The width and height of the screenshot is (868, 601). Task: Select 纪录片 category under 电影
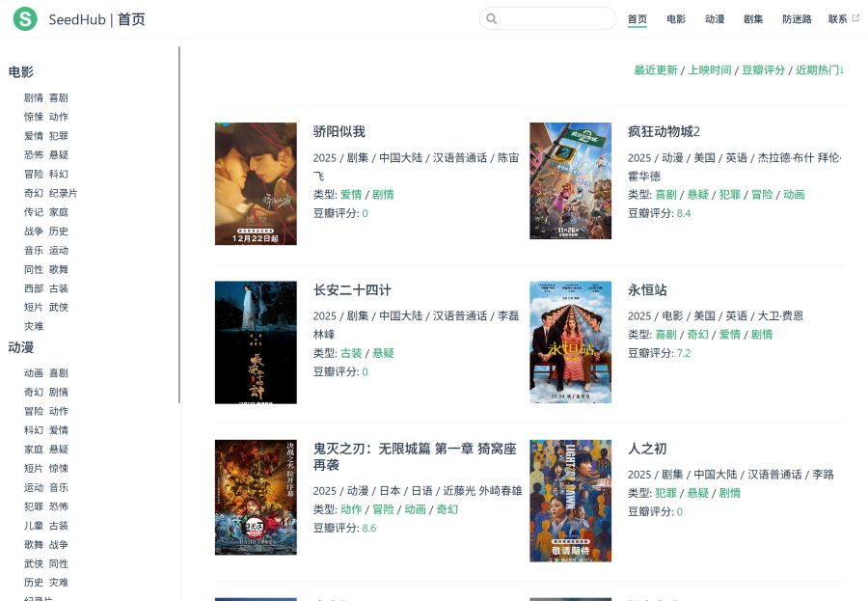(x=64, y=193)
